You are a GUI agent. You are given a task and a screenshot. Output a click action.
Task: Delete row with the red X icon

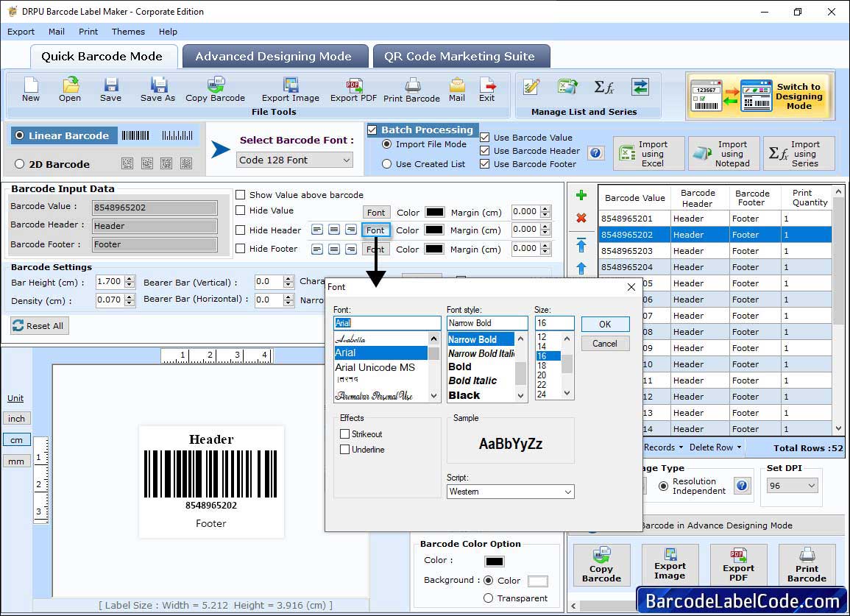click(x=581, y=218)
